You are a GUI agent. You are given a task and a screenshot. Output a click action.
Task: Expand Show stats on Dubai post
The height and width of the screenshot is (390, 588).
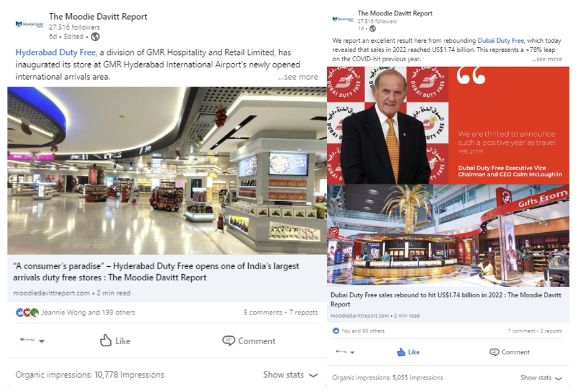pyautogui.click(x=541, y=378)
